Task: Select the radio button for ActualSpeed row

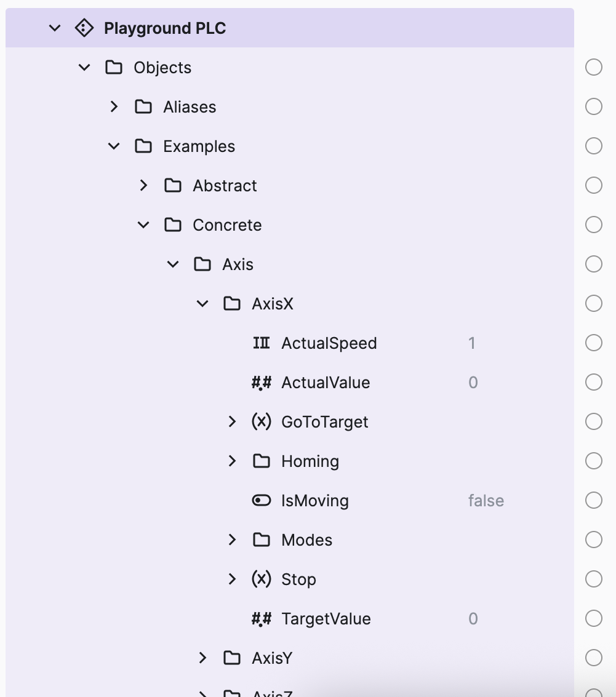Action: coord(594,343)
